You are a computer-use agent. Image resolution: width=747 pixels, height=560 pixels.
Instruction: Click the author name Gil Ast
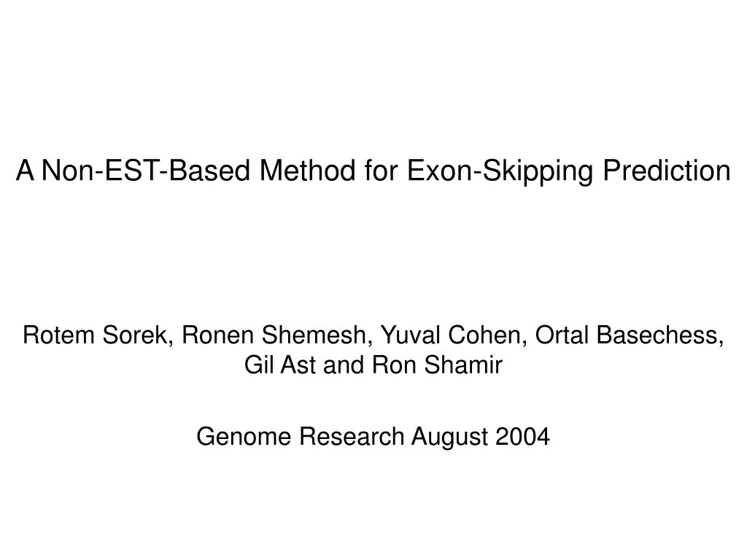point(279,365)
